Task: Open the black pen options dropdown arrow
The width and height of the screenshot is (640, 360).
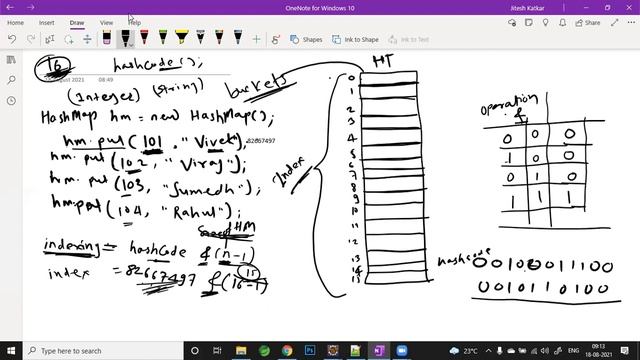Action: tap(131, 45)
